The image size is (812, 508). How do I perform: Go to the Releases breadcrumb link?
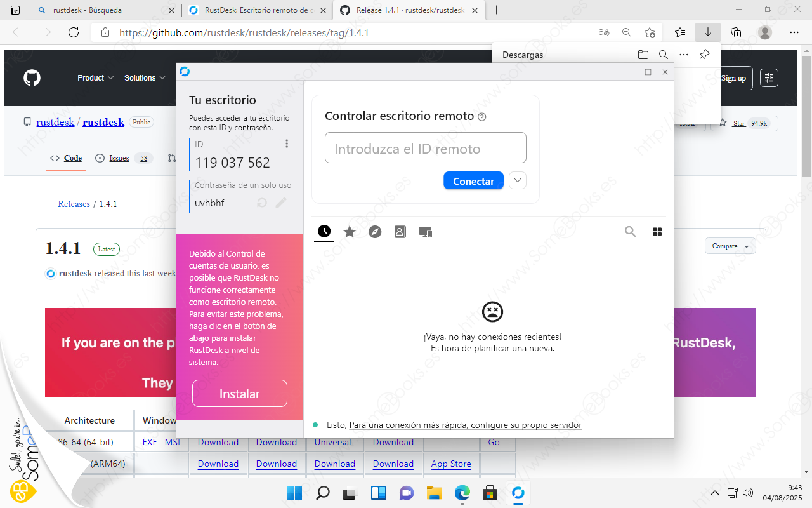click(74, 204)
